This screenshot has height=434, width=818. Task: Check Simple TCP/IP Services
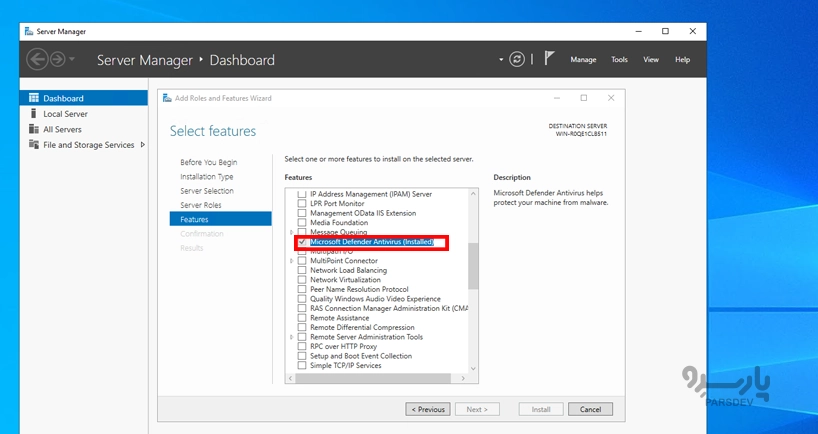click(x=302, y=366)
